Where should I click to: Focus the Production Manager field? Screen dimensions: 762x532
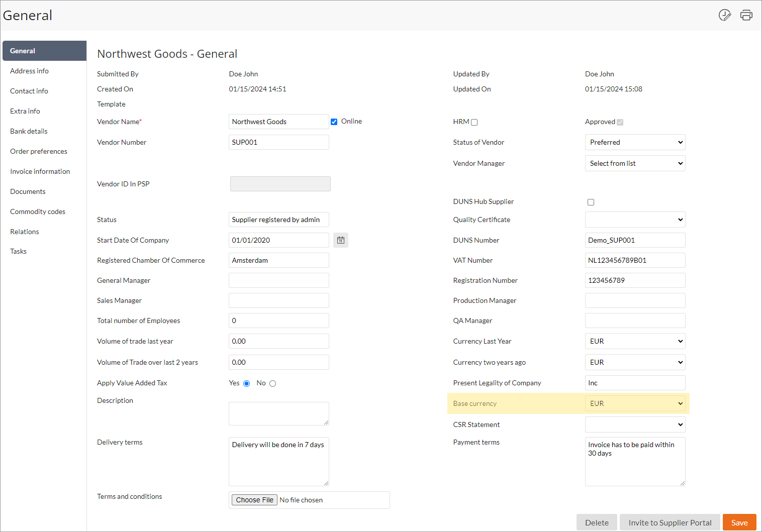(x=635, y=300)
